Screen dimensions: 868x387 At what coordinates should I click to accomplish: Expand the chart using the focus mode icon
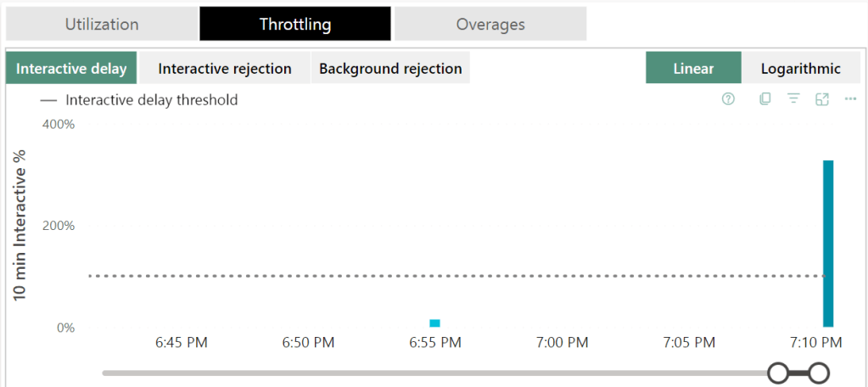pyautogui.click(x=821, y=99)
